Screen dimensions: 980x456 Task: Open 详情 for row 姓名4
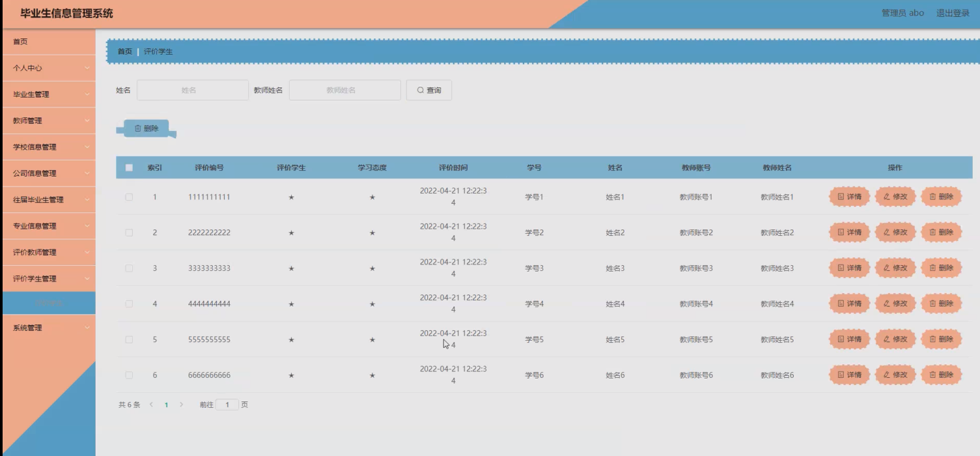(x=849, y=304)
